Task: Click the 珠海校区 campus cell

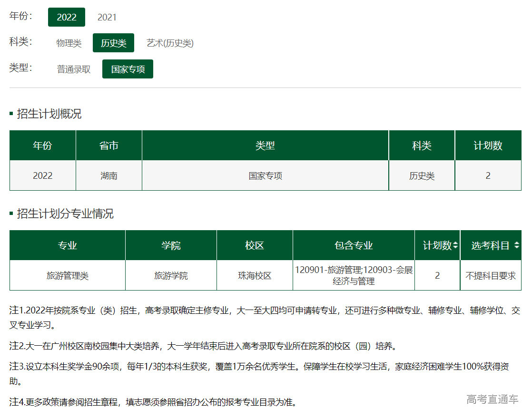Action: pos(254,275)
